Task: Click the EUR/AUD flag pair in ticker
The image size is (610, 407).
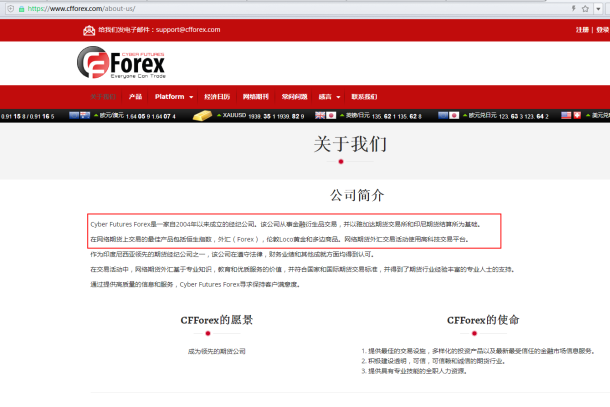Action: tap(79, 115)
